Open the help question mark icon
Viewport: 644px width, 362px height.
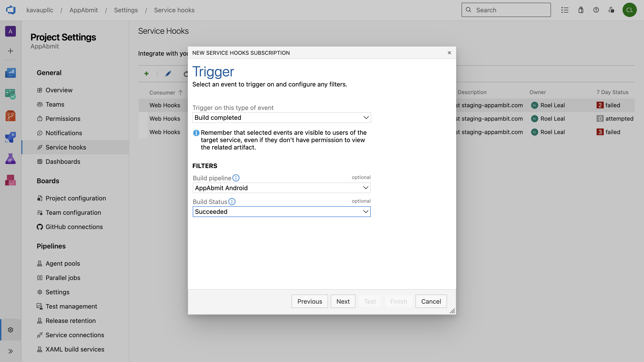(596, 10)
